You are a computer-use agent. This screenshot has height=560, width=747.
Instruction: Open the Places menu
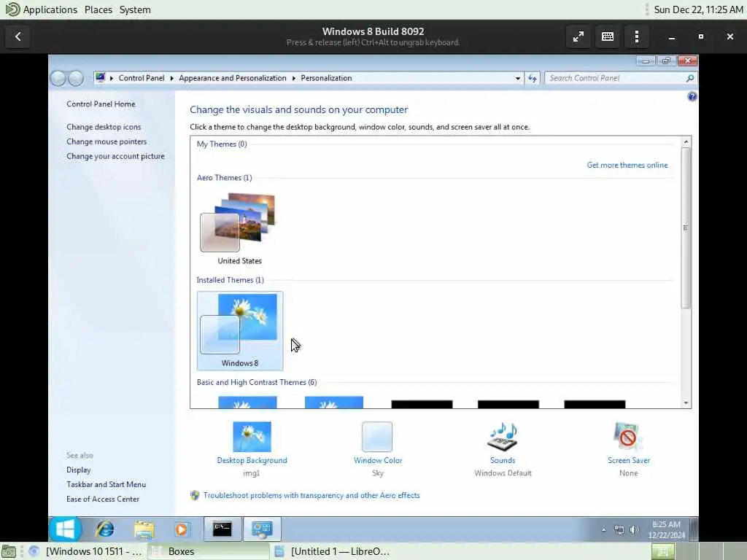tap(98, 9)
